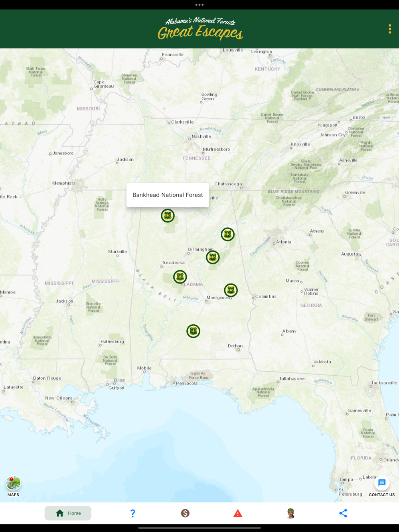The height and width of the screenshot is (532, 399).
Task: Click the Jonesboro label on map
Action: 63,153
